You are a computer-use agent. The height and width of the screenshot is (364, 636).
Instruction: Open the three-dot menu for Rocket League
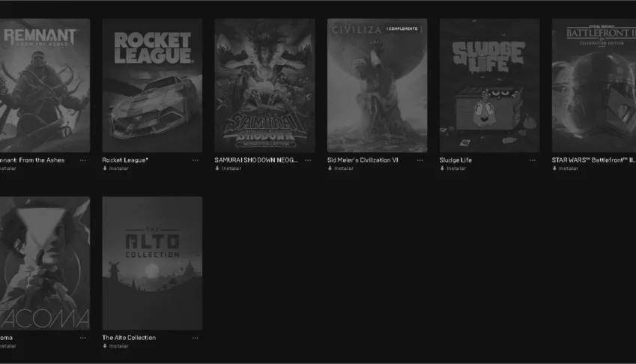pos(195,160)
